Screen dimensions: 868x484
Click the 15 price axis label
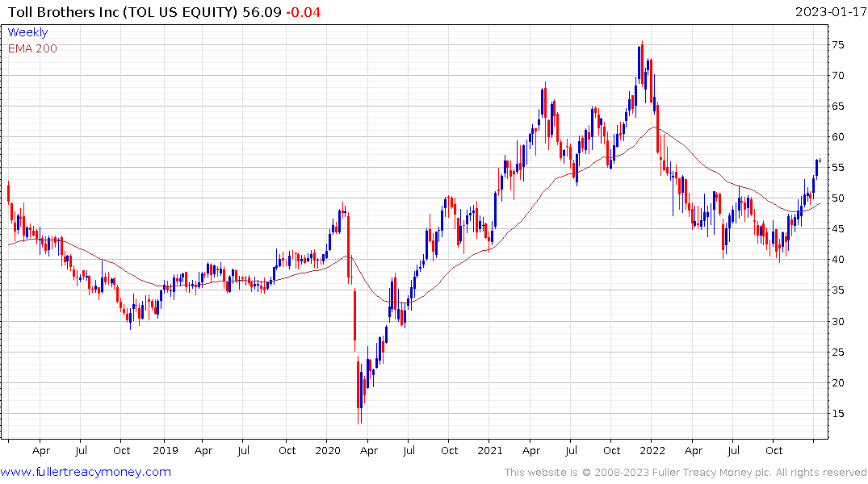[x=838, y=414]
